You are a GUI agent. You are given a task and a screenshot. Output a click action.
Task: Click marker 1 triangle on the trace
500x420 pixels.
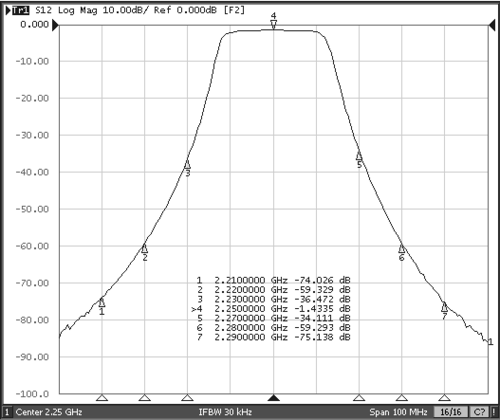click(x=102, y=302)
